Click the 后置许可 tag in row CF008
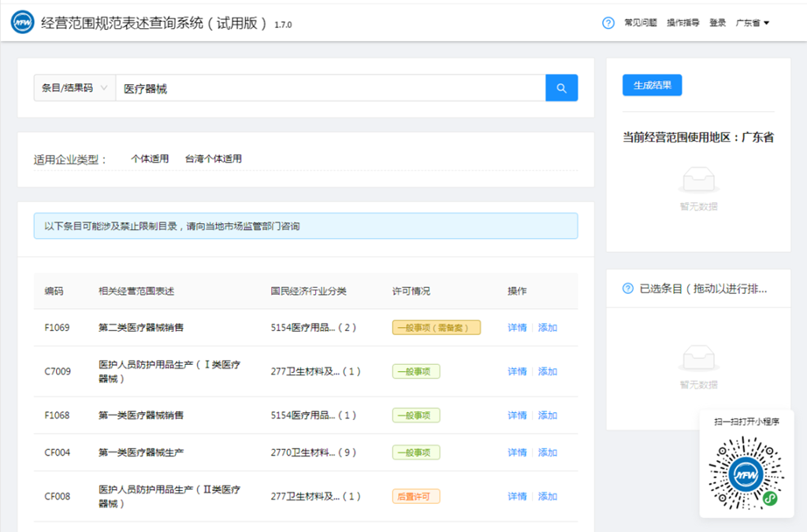 (416, 497)
